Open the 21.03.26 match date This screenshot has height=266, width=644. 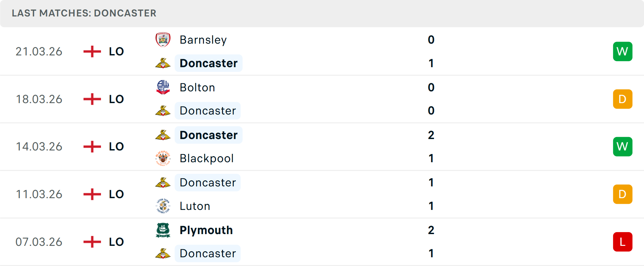point(39,51)
